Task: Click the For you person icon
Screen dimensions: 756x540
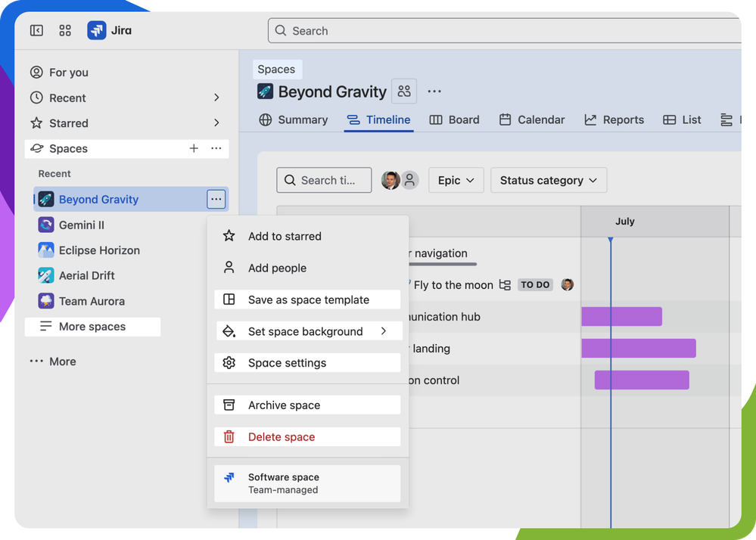Action: click(x=36, y=73)
